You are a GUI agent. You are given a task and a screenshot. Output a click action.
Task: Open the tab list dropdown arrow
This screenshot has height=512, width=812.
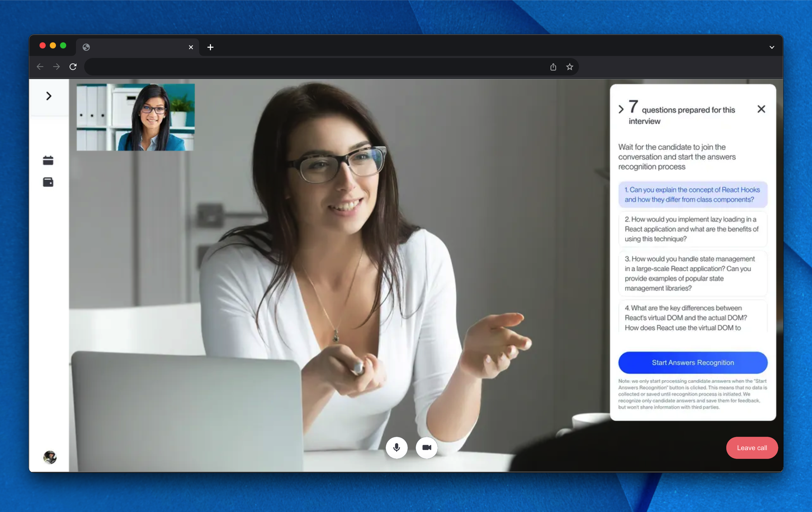tap(771, 47)
